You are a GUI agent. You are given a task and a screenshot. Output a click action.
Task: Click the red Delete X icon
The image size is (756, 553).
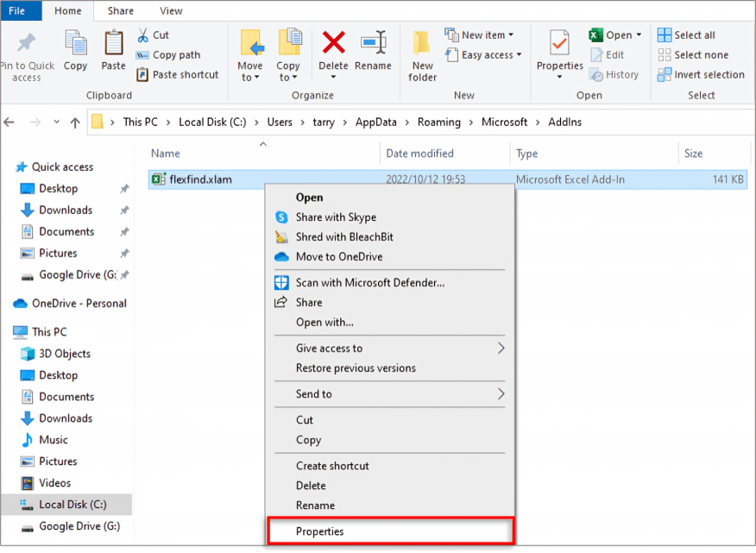pos(333,42)
